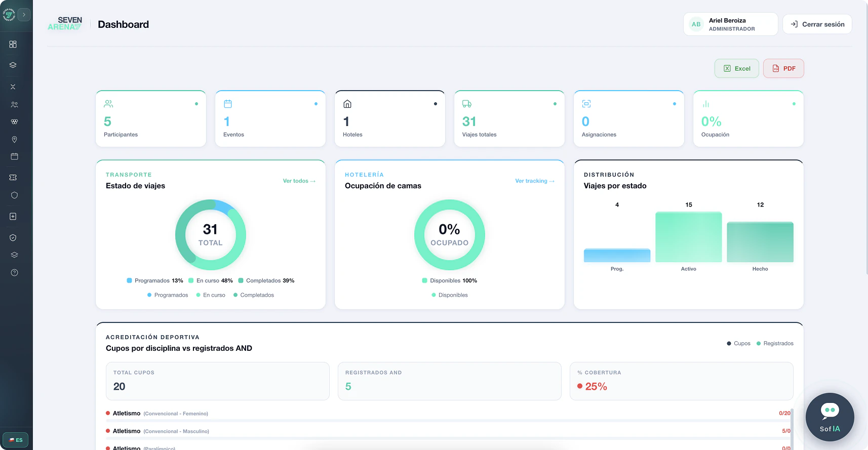Open the participants people icon in sidebar
The height and width of the screenshot is (450, 868).
coord(14,105)
